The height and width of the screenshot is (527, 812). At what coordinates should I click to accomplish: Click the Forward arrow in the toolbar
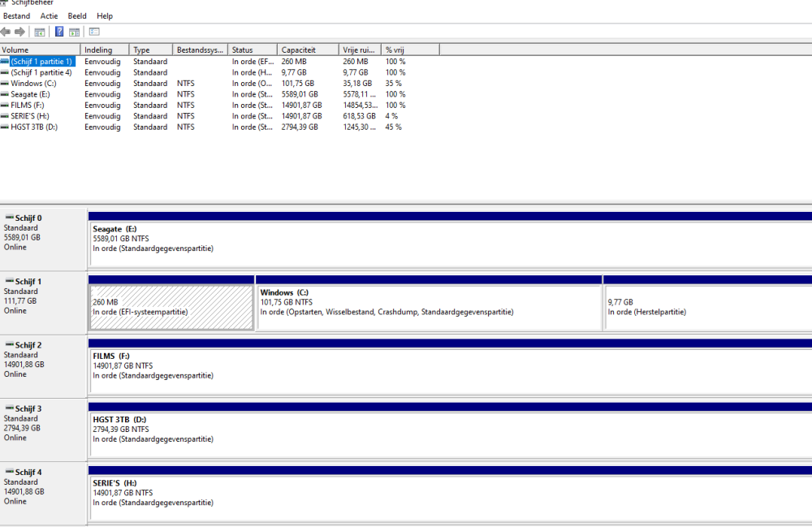point(20,32)
